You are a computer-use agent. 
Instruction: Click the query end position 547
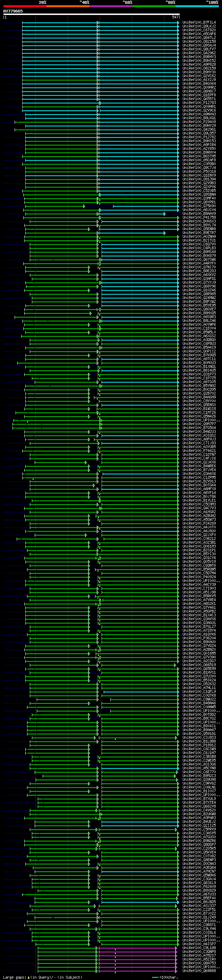[x=175, y=17]
